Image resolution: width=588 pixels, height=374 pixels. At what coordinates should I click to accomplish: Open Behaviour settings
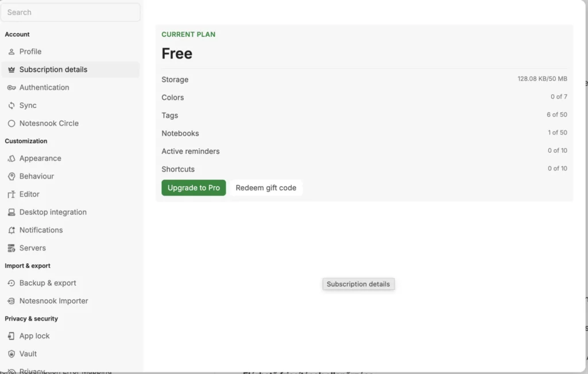click(71, 176)
